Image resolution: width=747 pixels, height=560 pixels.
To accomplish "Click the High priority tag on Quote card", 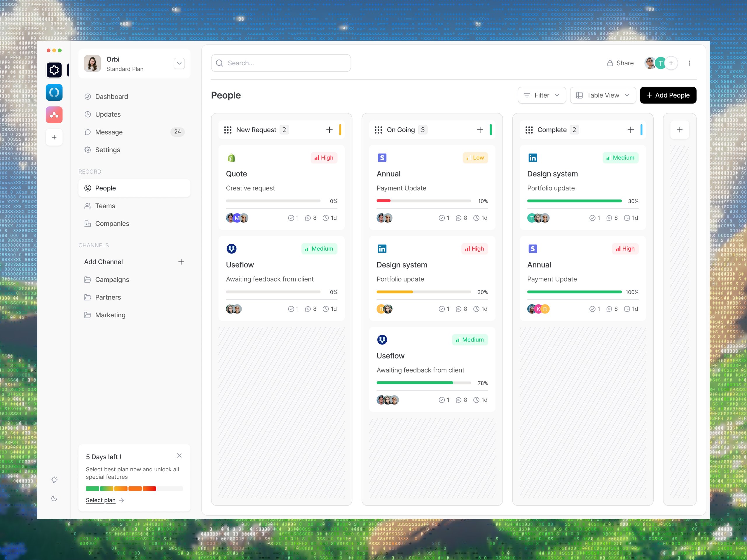I will (324, 157).
